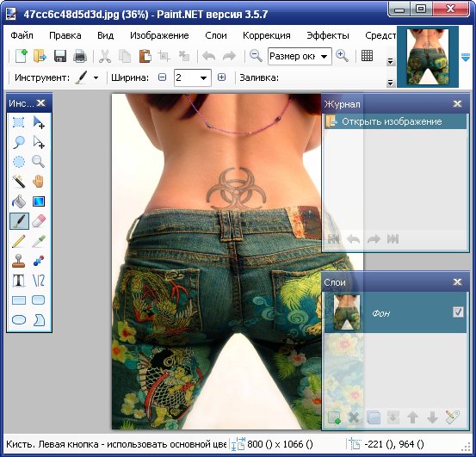Open the Коррекция menu
Screen dimensions: 476x457
click(x=267, y=35)
